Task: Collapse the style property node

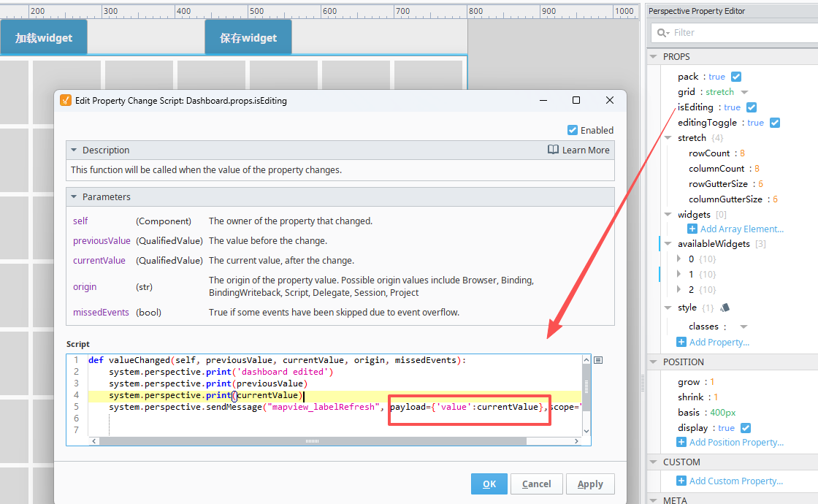Action: (x=668, y=308)
